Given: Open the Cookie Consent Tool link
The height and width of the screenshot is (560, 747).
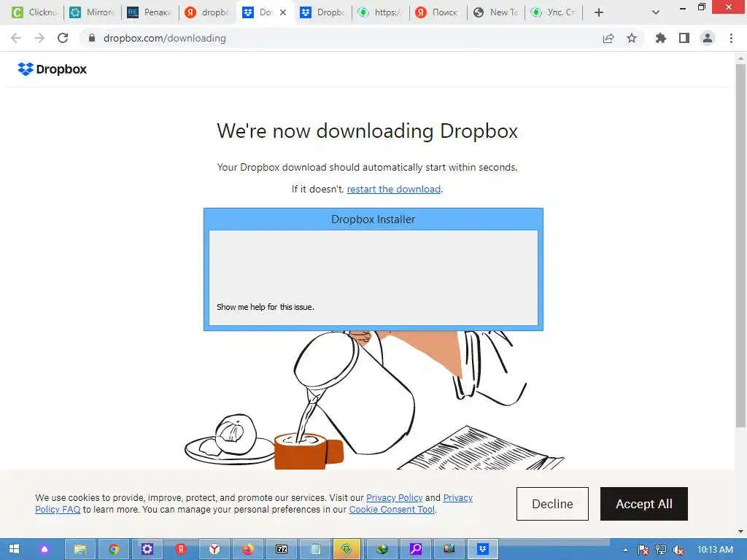Looking at the screenshot, I should [x=392, y=510].
